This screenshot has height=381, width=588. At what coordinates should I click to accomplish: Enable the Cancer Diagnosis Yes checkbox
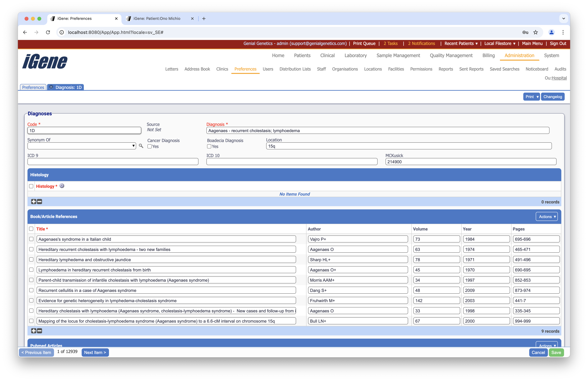coord(149,146)
